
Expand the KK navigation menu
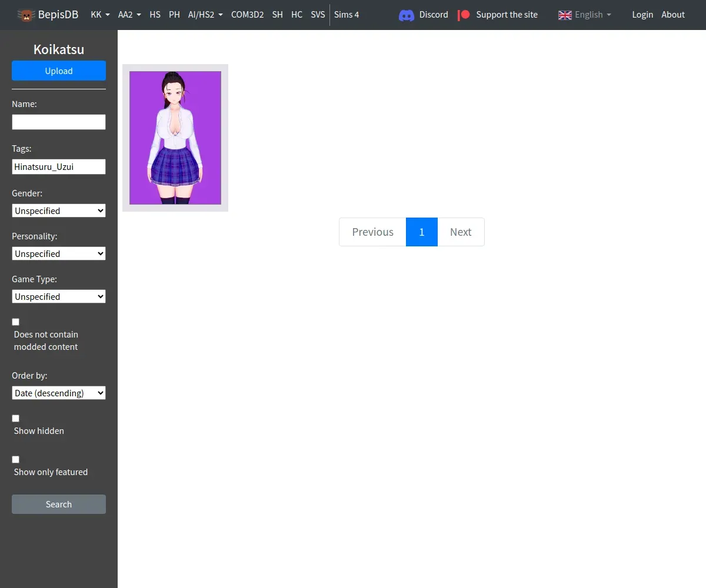pos(100,15)
